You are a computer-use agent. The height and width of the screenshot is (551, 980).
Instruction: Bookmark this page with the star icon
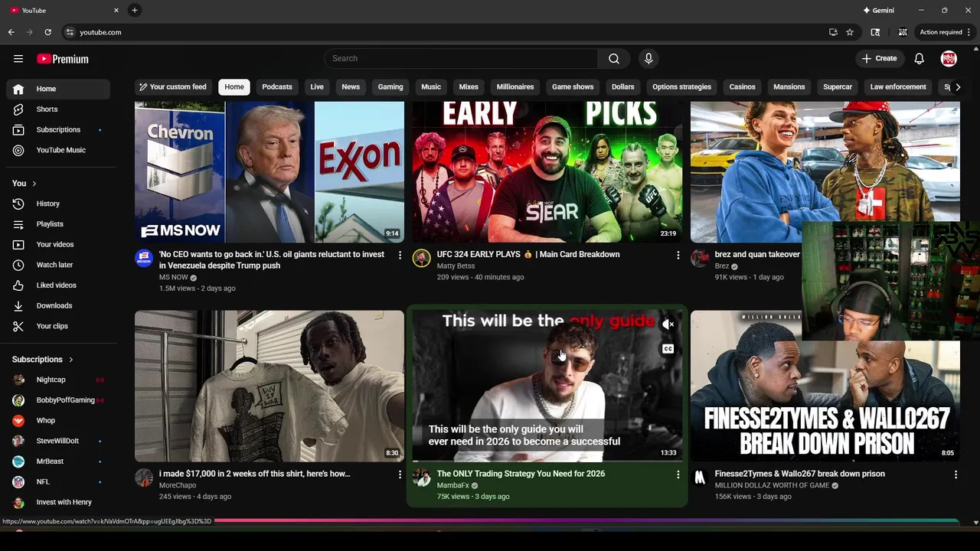click(x=850, y=32)
